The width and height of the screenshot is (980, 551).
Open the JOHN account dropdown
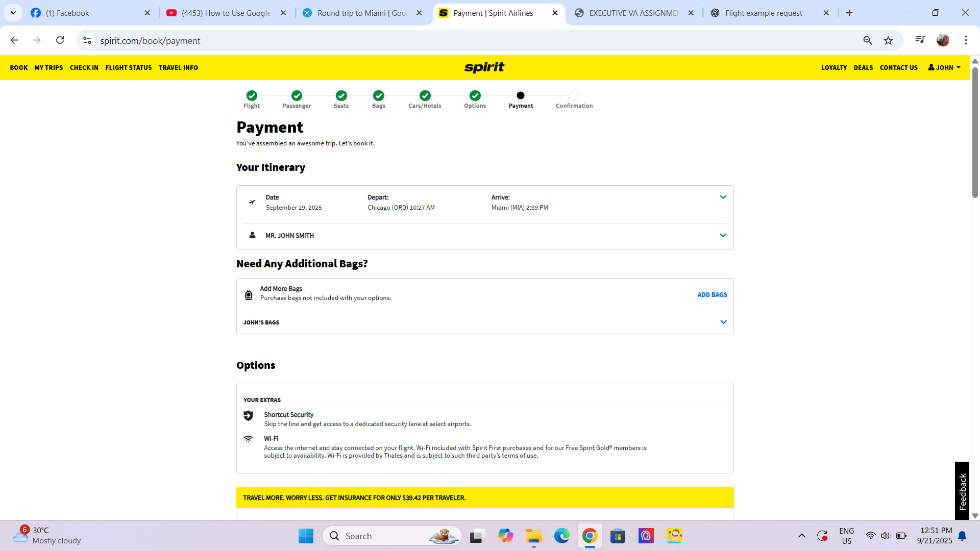coord(944,67)
